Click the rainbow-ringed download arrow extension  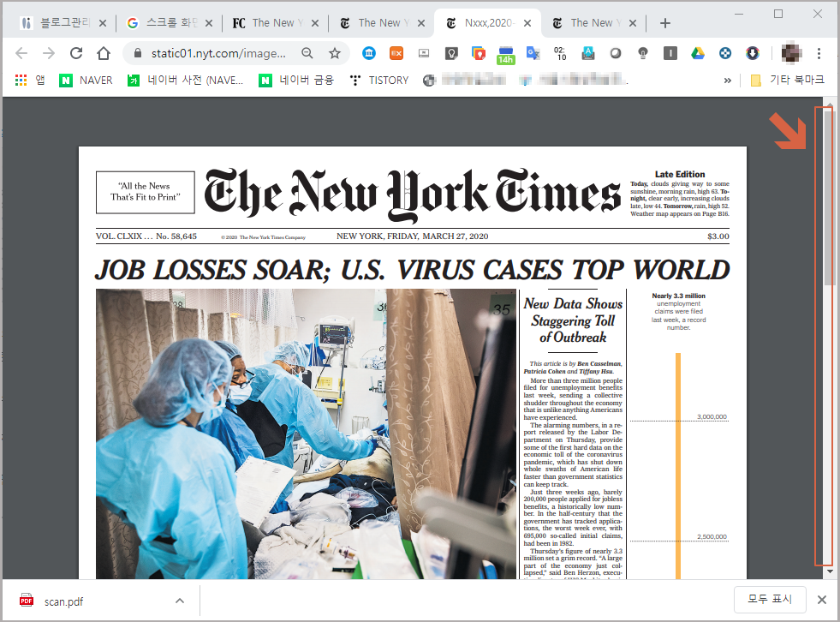click(752, 53)
